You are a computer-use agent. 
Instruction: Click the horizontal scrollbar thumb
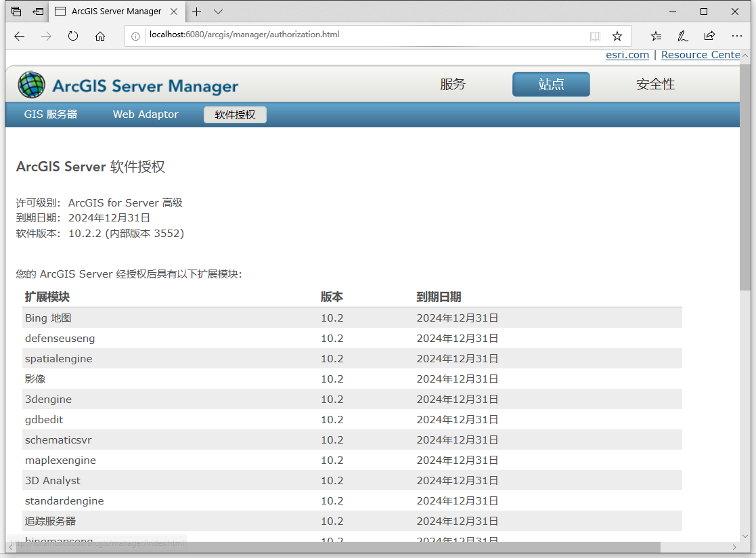coord(338,547)
